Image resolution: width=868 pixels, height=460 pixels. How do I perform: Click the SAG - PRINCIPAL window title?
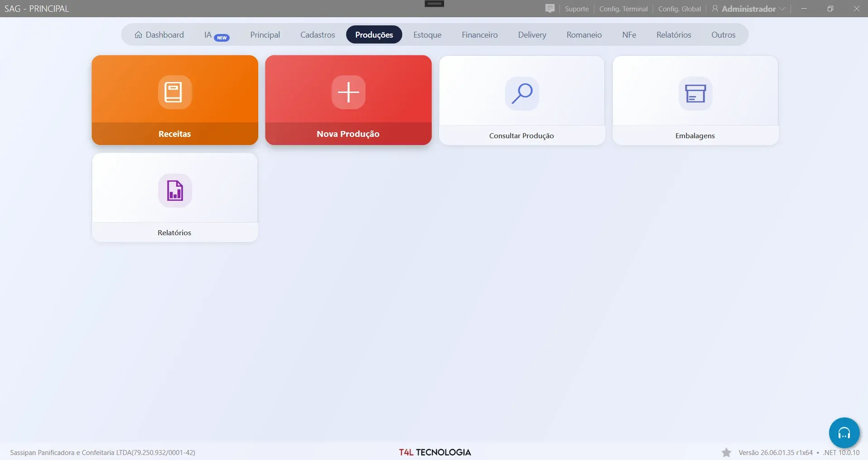[37, 9]
